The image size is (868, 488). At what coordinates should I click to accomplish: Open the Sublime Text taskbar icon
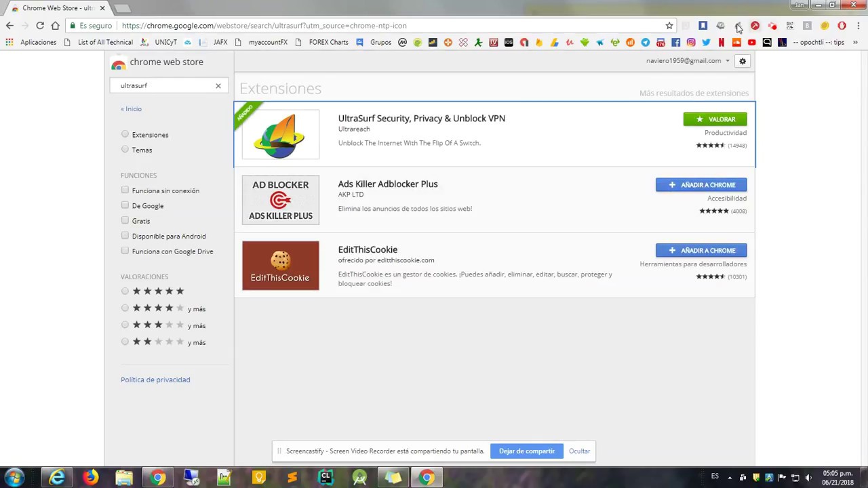292,478
